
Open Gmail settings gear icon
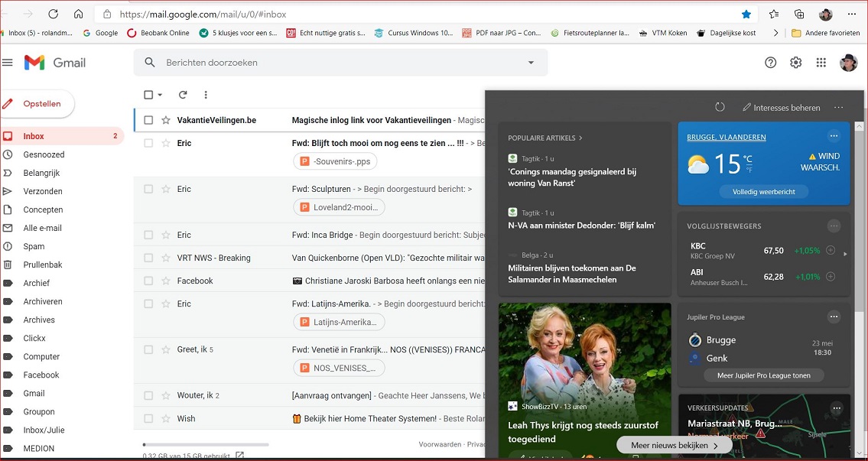(x=795, y=63)
